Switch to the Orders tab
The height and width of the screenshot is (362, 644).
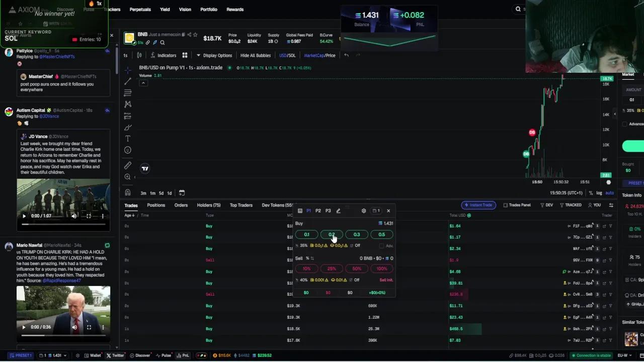pos(181,205)
